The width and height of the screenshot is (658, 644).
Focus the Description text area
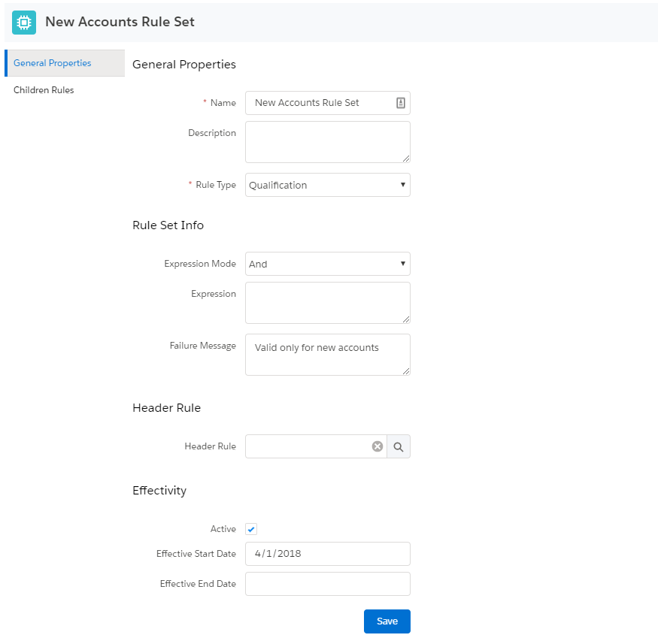coord(328,142)
